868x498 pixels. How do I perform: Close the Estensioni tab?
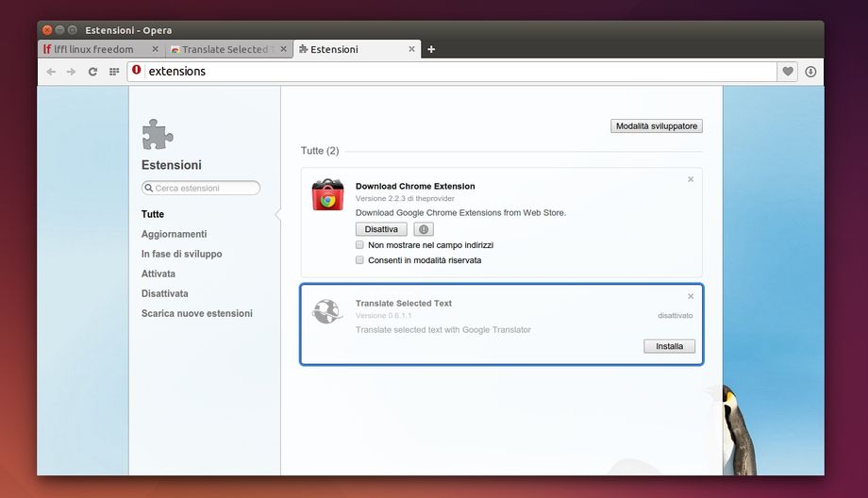(411, 49)
